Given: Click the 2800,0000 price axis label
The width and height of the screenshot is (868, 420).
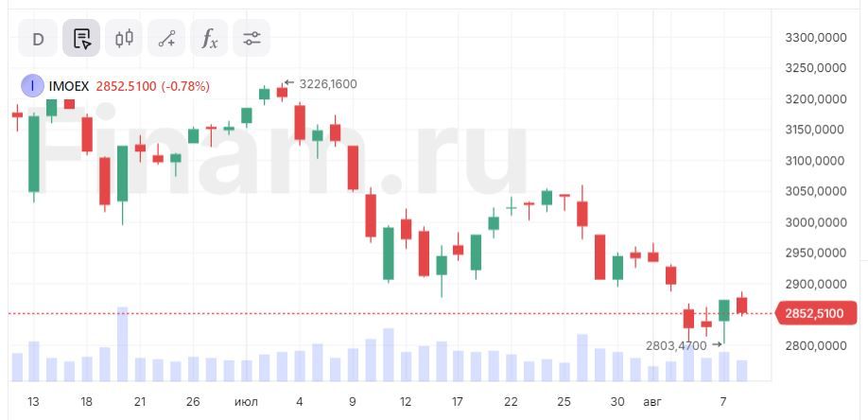Looking at the screenshot, I should tap(815, 345).
